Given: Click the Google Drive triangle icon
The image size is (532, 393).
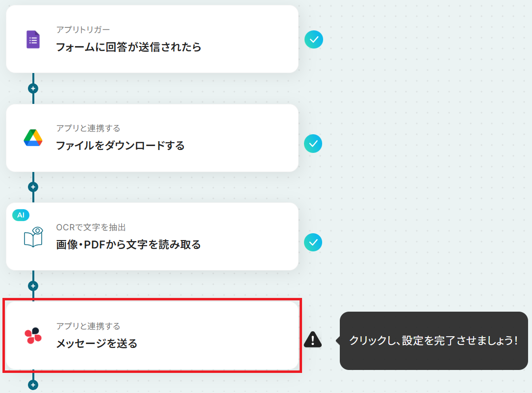Looking at the screenshot, I should pos(33,138).
